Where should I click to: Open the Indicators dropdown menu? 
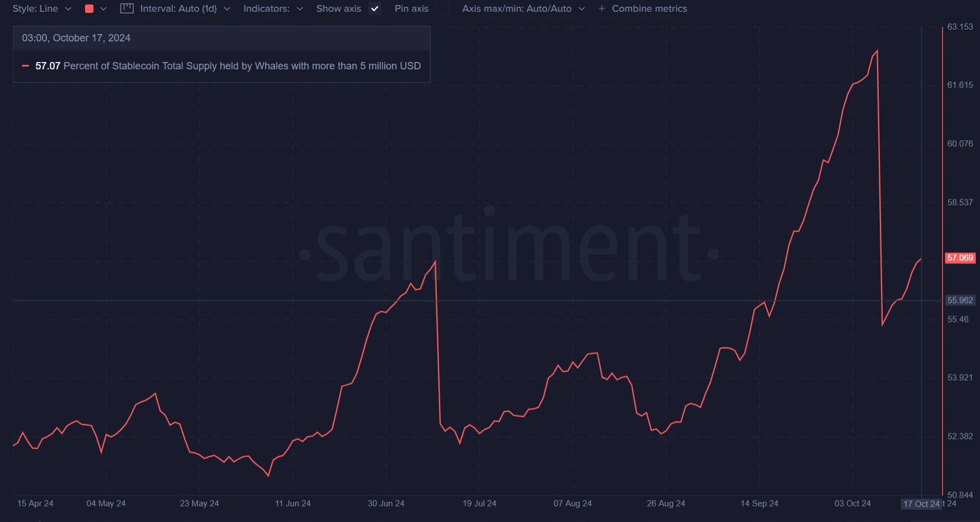(x=273, y=9)
